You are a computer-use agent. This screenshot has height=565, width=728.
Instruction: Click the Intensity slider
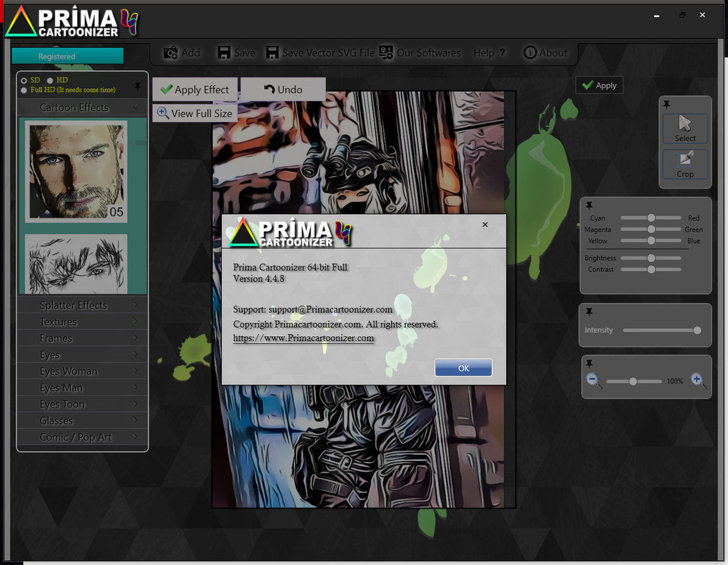(662, 331)
